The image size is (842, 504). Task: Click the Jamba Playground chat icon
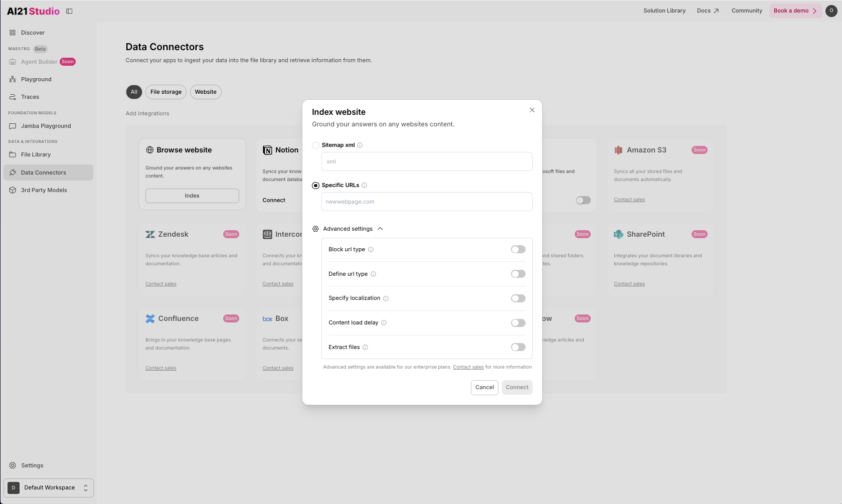pyautogui.click(x=13, y=126)
